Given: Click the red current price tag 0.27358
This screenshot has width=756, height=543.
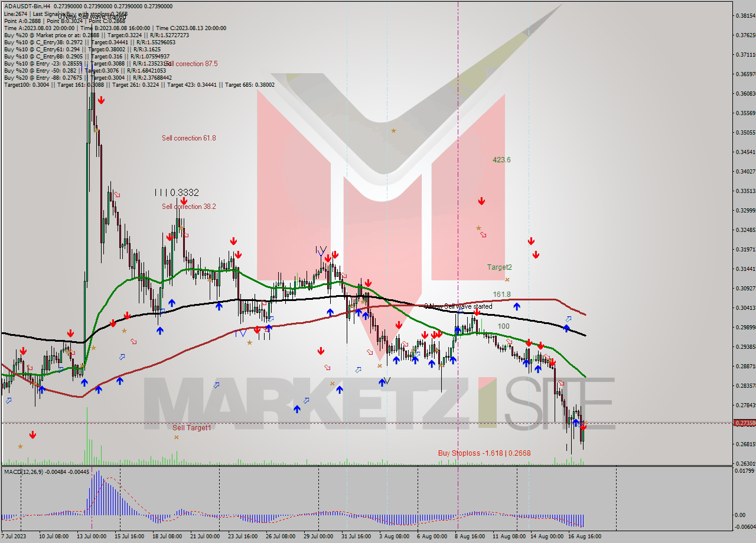Looking at the screenshot, I should (x=744, y=423).
